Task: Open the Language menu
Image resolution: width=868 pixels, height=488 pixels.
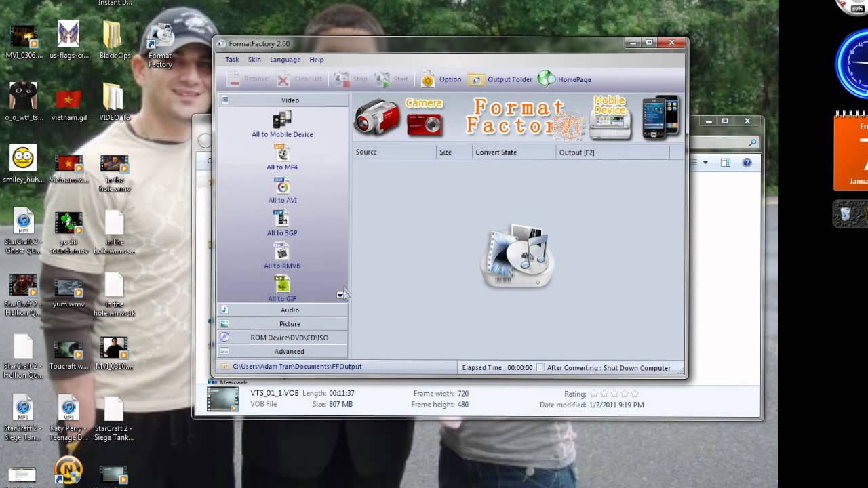Action: click(x=285, y=60)
